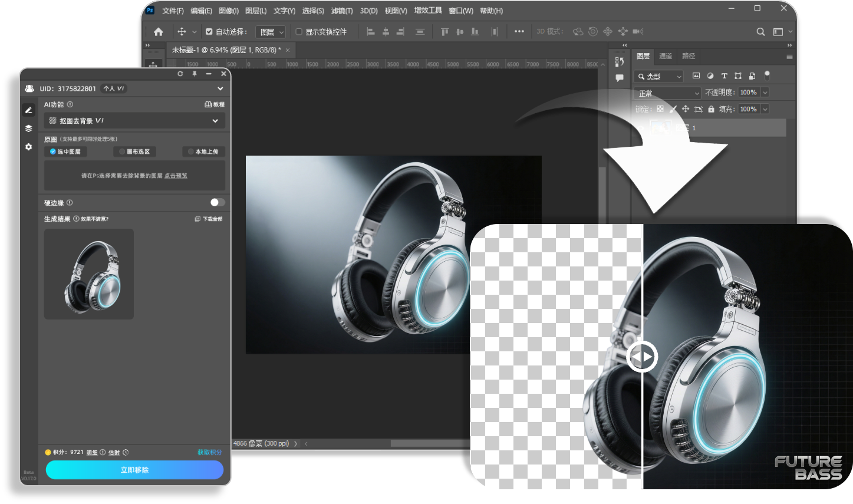Open the Photoshop search icon

click(x=760, y=32)
